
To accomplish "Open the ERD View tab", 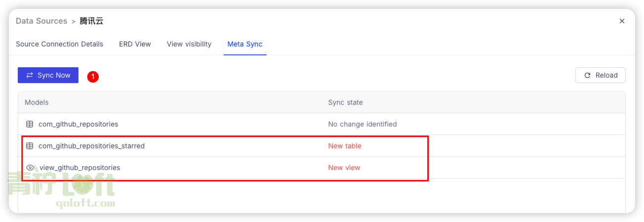I will click(x=135, y=44).
